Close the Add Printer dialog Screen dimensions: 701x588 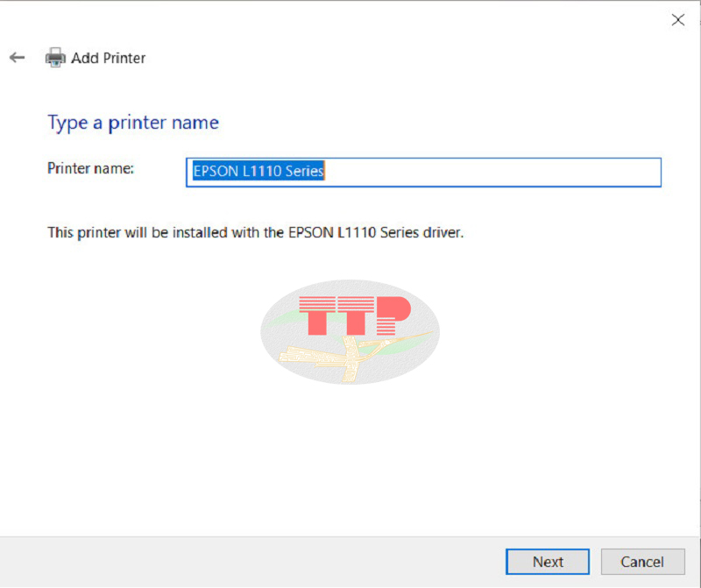click(x=677, y=19)
